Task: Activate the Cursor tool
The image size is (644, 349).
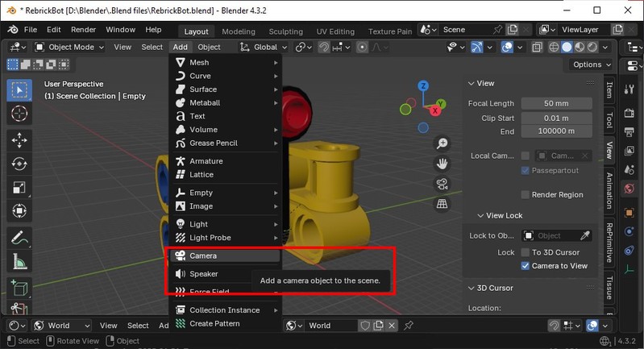Action: pos(19,113)
